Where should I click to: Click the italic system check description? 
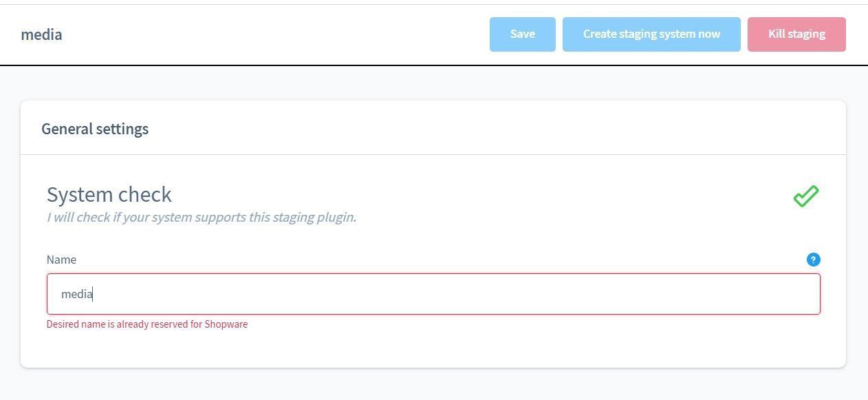(201, 217)
